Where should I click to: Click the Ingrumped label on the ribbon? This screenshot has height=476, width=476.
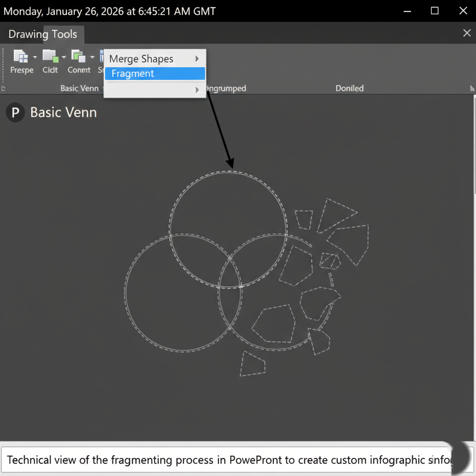pyautogui.click(x=226, y=88)
